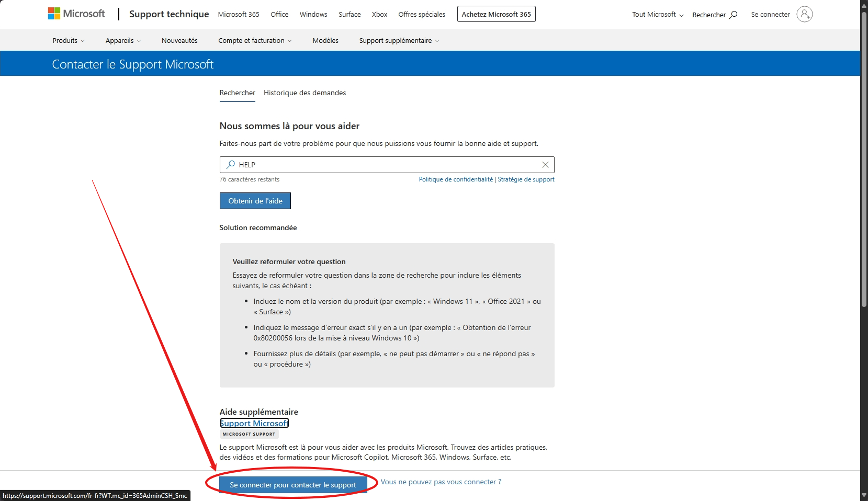The width and height of the screenshot is (868, 501).
Task: Expand the Produits dropdown menu
Action: (x=69, y=40)
